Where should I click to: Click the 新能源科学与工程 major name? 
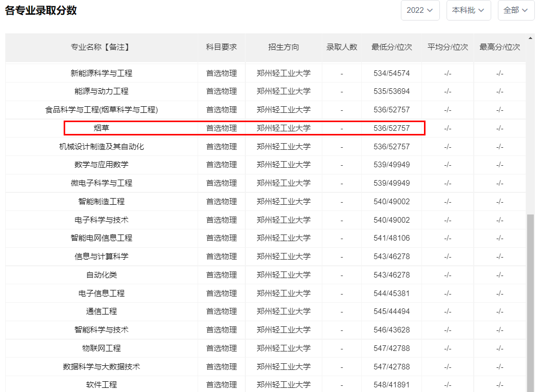101,73
